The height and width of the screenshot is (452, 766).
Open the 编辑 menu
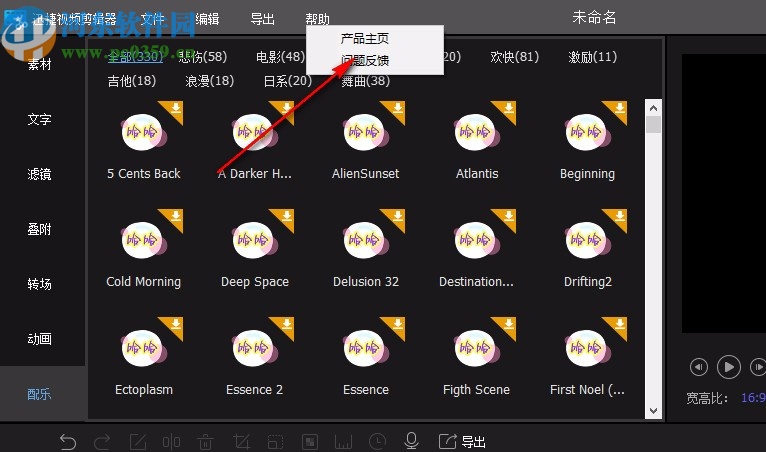pos(207,19)
